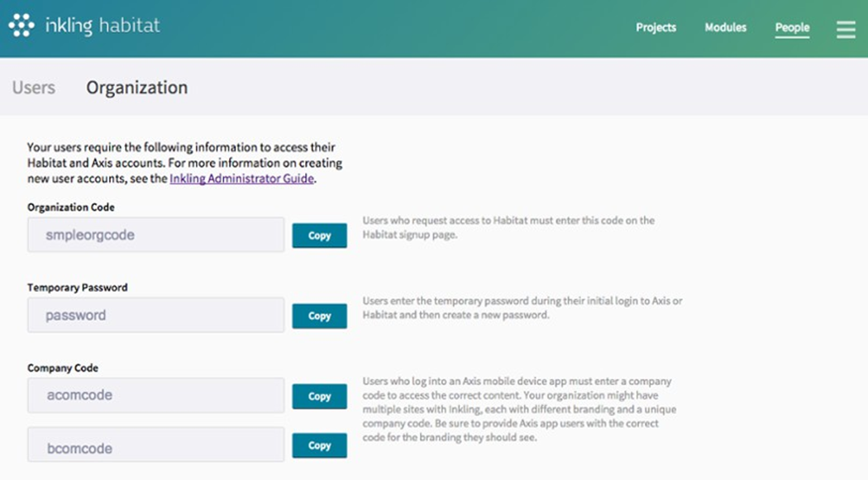
Task: Select the Organization tab
Action: tap(137, 88)
